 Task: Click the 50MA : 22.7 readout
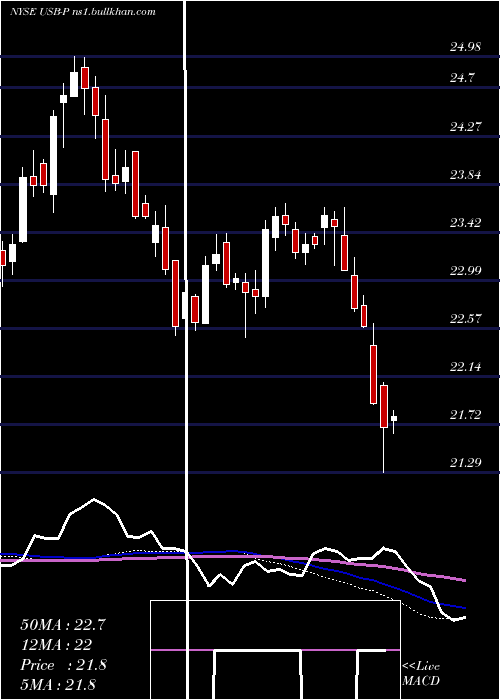pos(63,624)
